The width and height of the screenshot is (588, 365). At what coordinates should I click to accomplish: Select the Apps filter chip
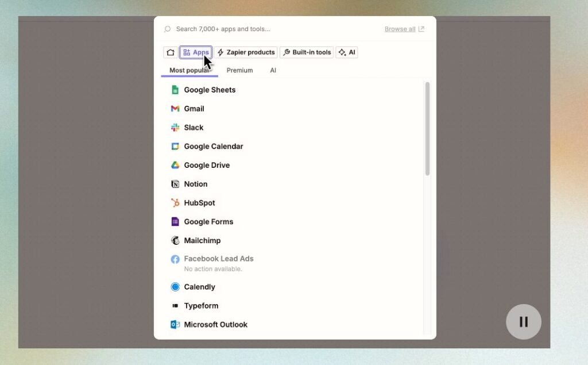tap(196, 52)
